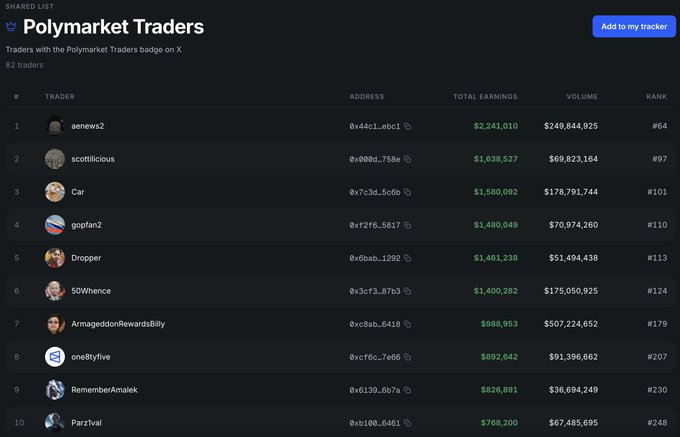Click Parz1val avatar

[55, 423]
